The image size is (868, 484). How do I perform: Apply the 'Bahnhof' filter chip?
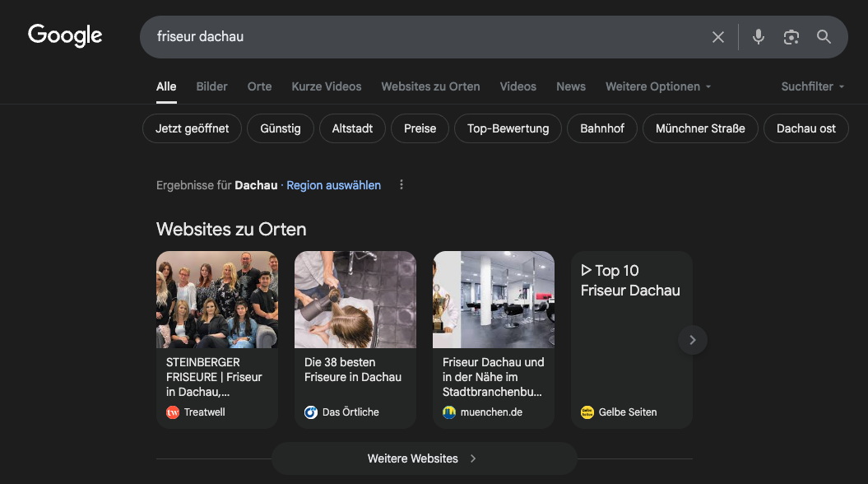(602, 128)
